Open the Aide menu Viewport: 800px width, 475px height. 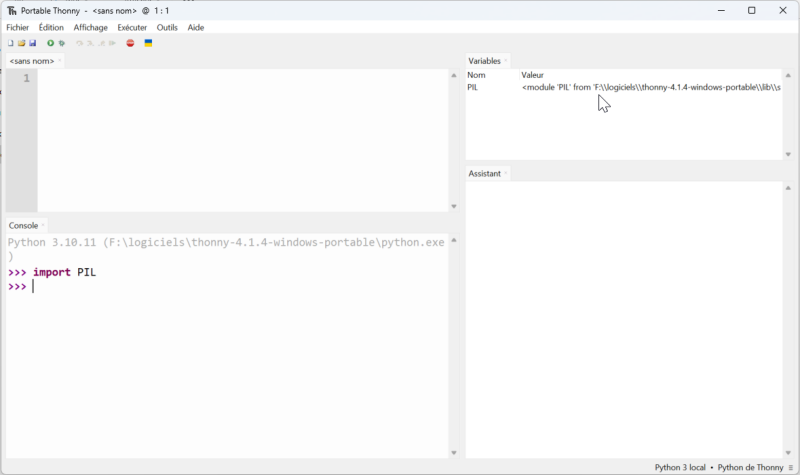(x=195, y=28)
